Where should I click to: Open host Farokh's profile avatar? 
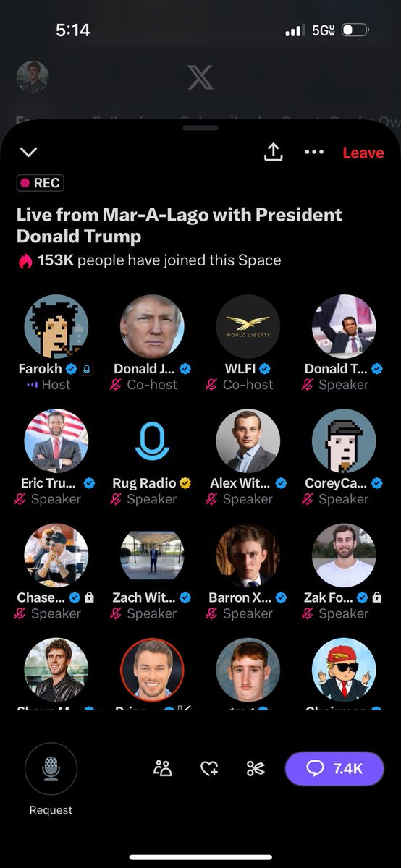point(56,326)
